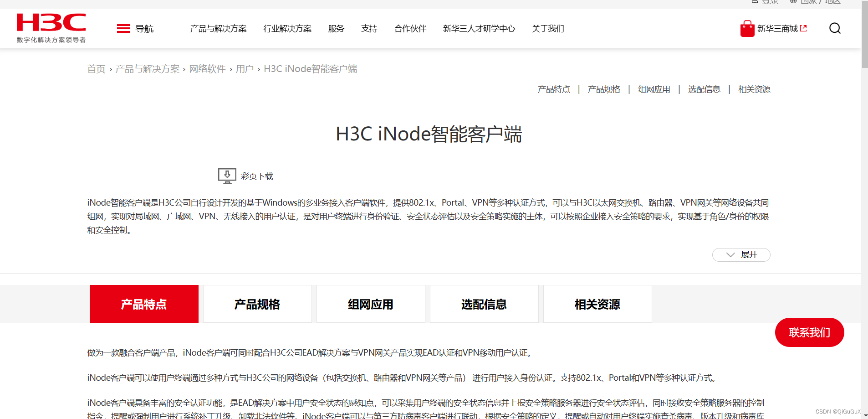Click the H3C logo
868x419 pixels.
51,23
